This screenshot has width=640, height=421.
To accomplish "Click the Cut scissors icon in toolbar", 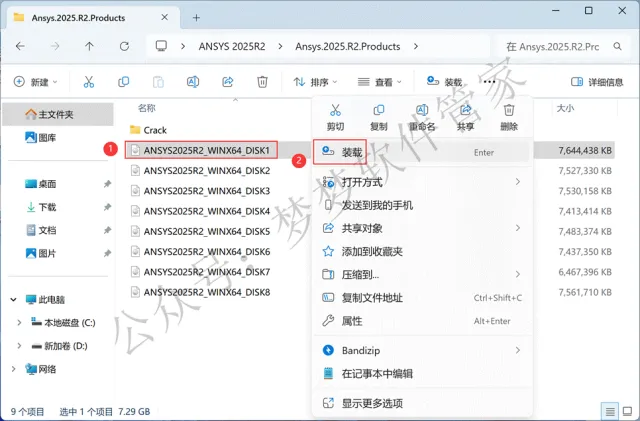I will point(89,82).
